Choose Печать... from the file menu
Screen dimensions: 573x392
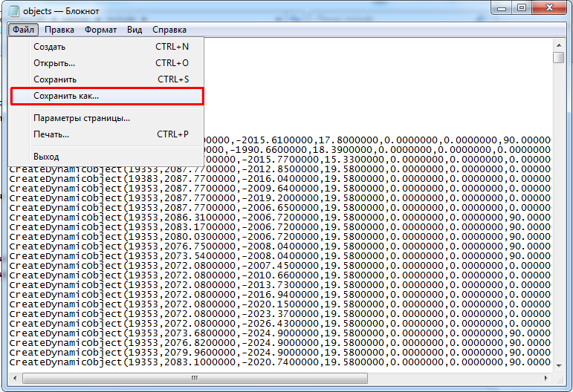(107, 134)
